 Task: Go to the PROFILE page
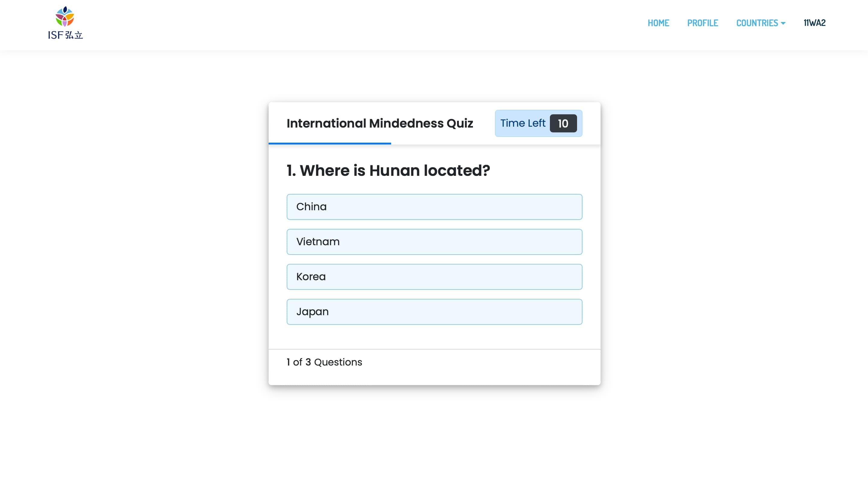pos(702,23)
